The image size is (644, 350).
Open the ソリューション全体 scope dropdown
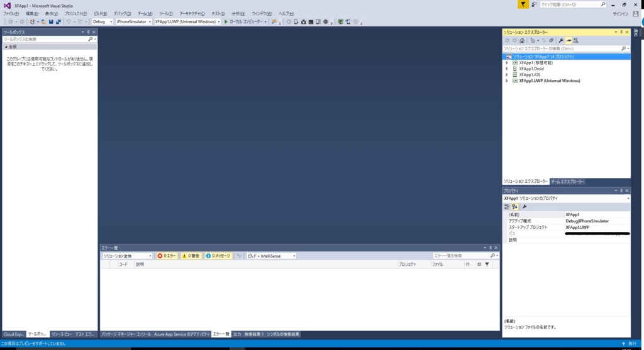[x=127, y=256]
